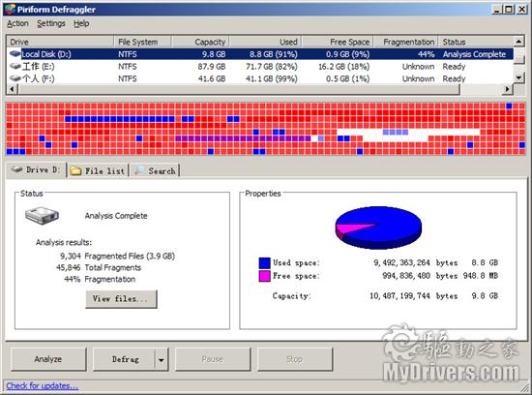Click the drive list scroll down arrow
Image resolution: width=532 pixels, height=395 pixels.
point(518,77)
